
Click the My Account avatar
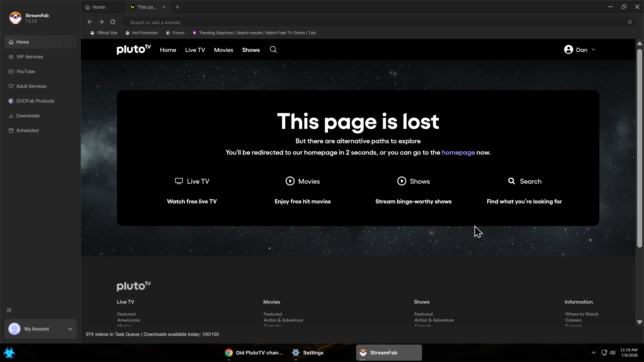(x=14, y=329)
